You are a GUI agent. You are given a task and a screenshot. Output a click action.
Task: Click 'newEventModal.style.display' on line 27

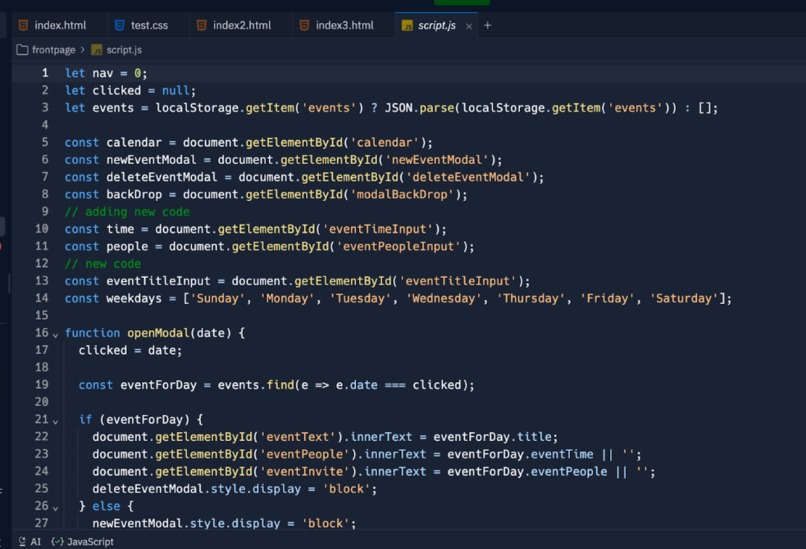pos(187,523)
